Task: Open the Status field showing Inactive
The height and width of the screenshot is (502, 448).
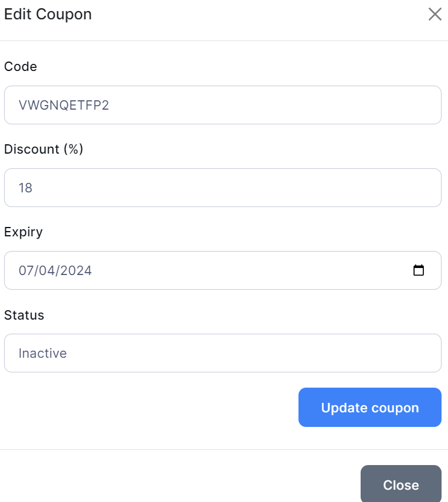Action: 223,353
